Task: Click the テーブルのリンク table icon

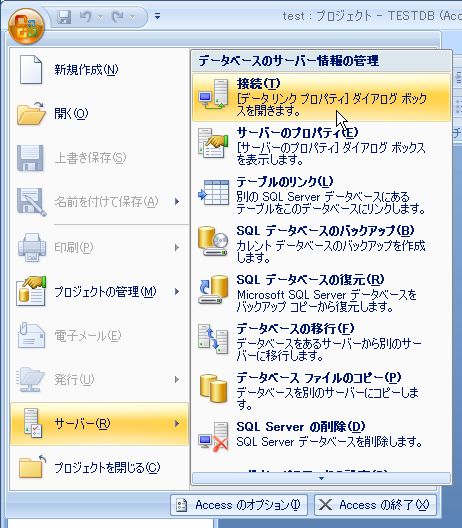Action: [213, 193]
